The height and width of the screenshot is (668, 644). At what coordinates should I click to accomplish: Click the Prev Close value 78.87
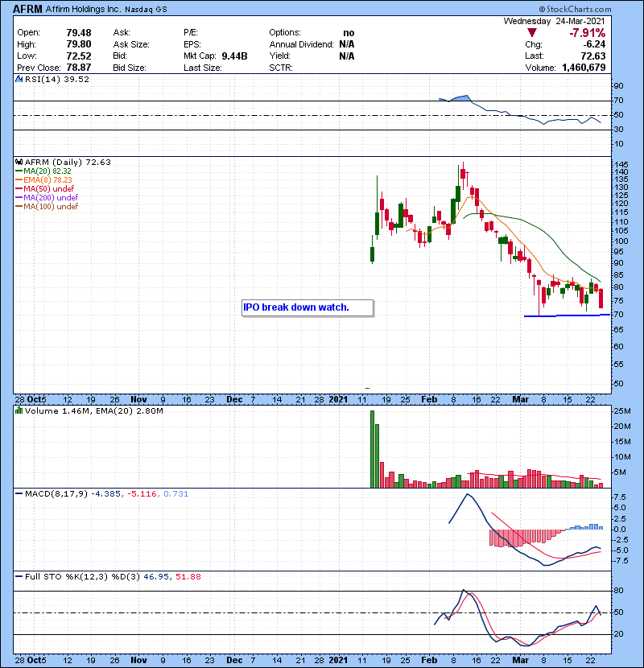(79, 68)
